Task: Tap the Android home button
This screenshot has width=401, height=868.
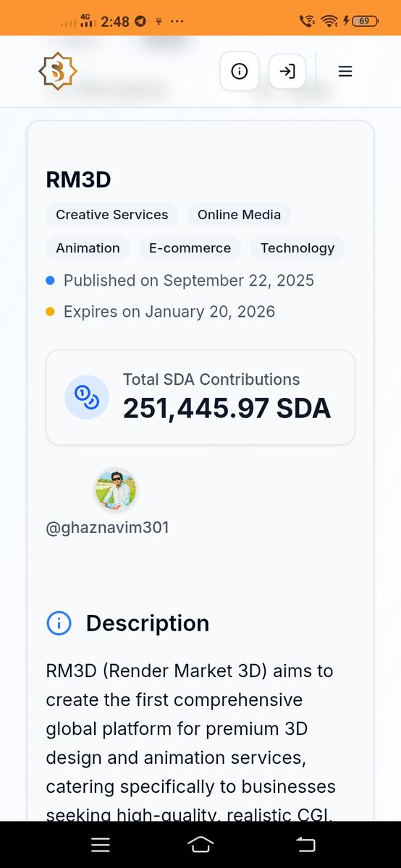Action: (200, 844)
